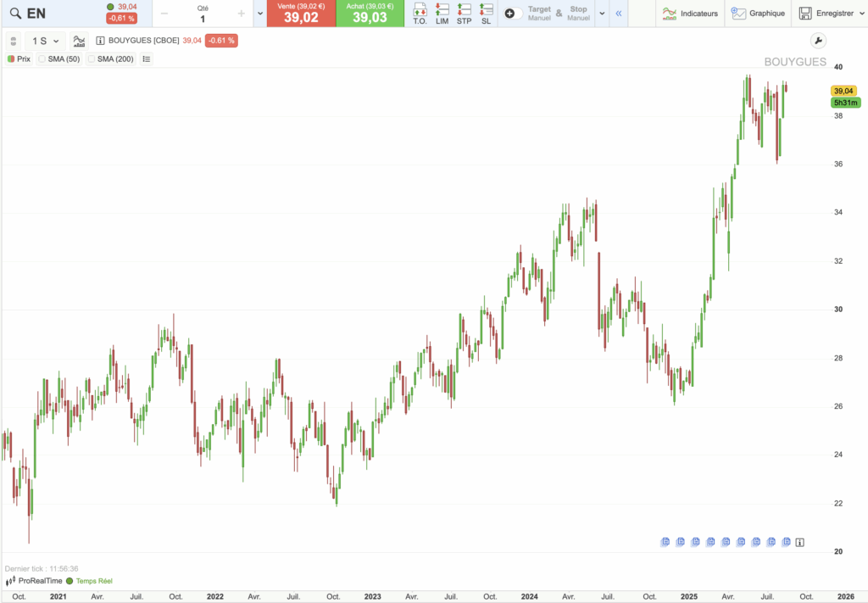Open the chart type selector icon
Viewport: 868px width, 603px height.
click(x=78, y=40)
